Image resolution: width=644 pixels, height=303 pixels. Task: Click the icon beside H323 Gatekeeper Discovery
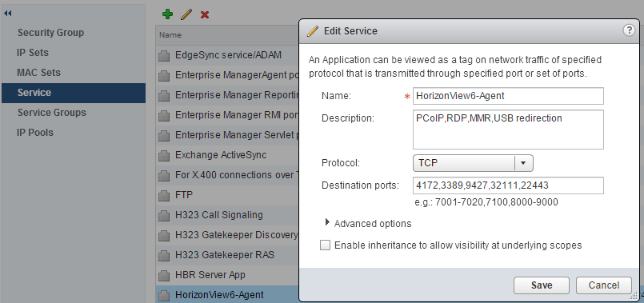tap(164, 236)
